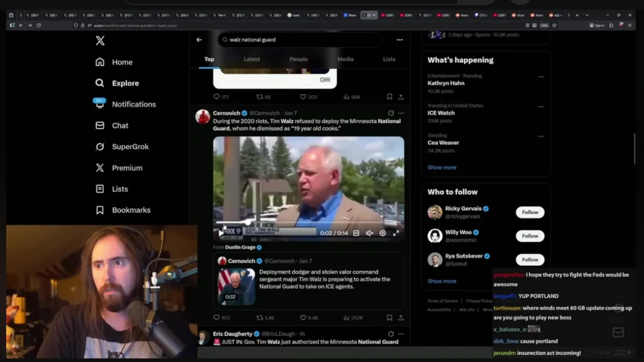Like Cernovich post with 9.4K likes

[x=309, y=318]
